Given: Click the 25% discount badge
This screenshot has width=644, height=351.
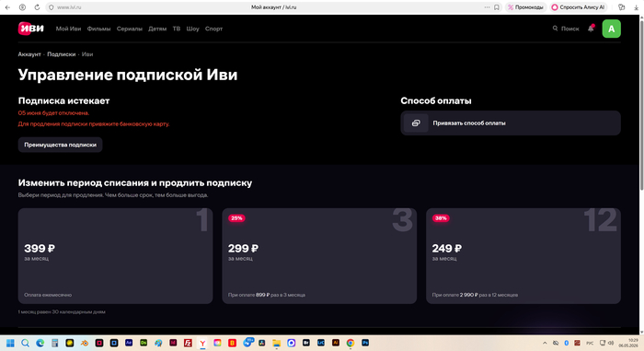Looking at the screenshot, I should [x=236, y=218].
